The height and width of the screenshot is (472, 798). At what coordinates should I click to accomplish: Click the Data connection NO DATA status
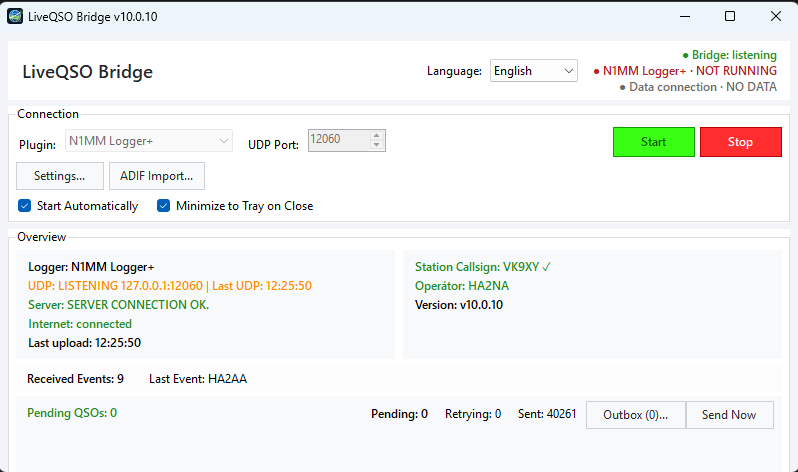coord(698,87)
